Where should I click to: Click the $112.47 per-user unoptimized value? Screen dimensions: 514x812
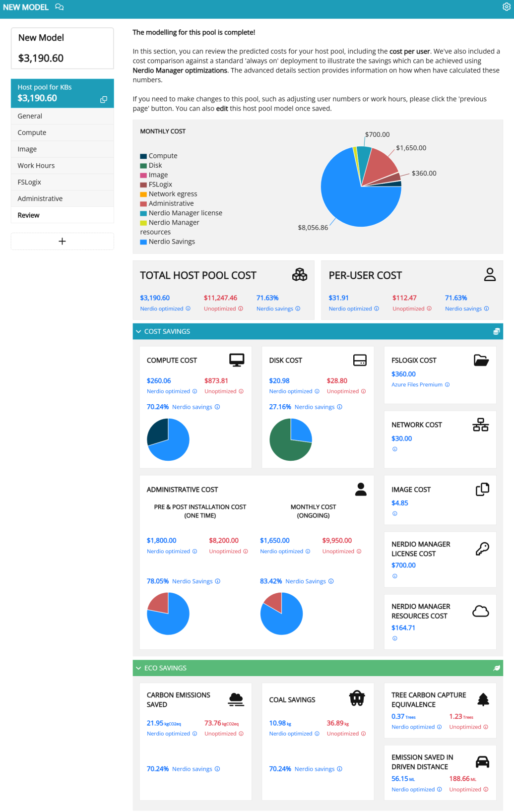point(404,298)
